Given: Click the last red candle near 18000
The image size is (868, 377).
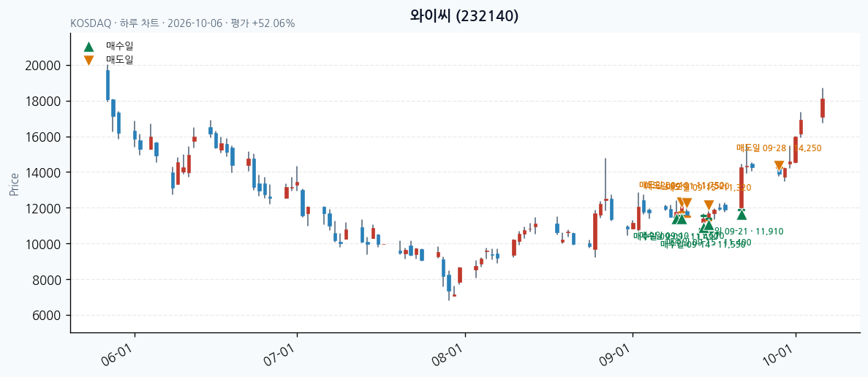Looking at the screenshot, I should 823,108.
